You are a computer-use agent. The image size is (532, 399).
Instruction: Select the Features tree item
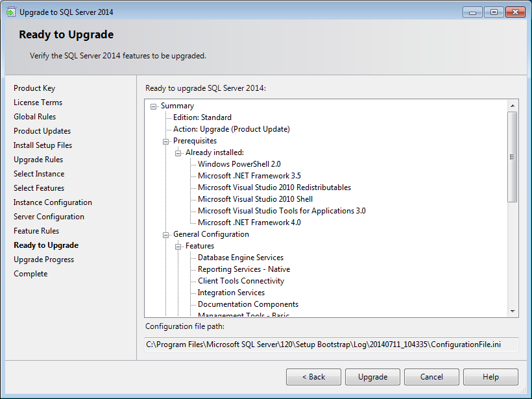click(x=200, y=246)
